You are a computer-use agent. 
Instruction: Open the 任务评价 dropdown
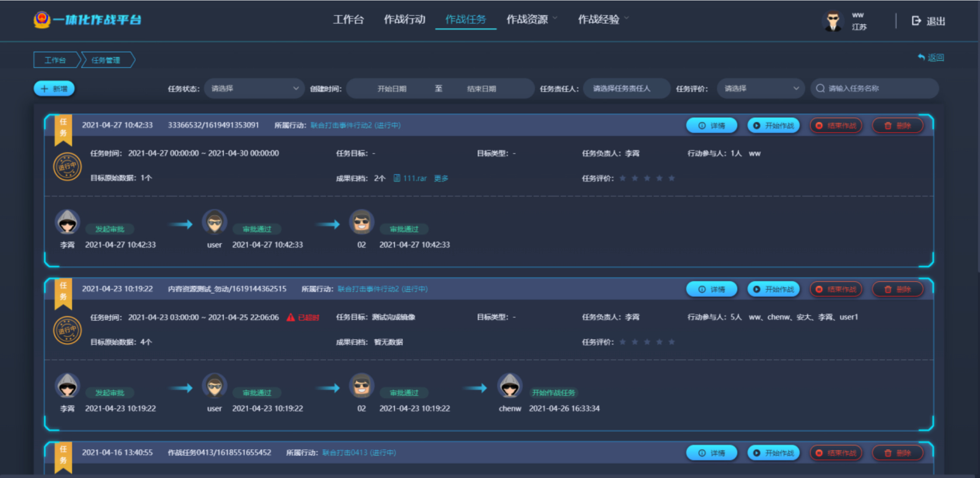coord(761,88)
